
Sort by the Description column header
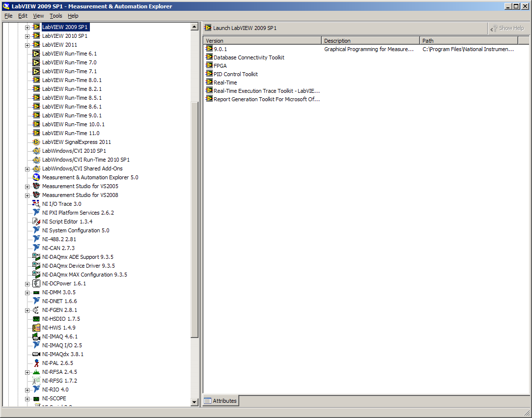coord(370,41)
